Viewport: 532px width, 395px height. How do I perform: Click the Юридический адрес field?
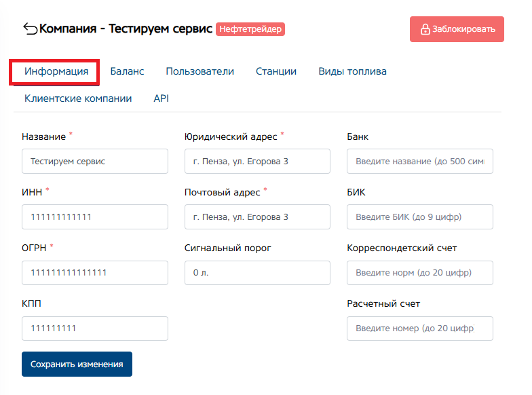click(x=257, y=162)
